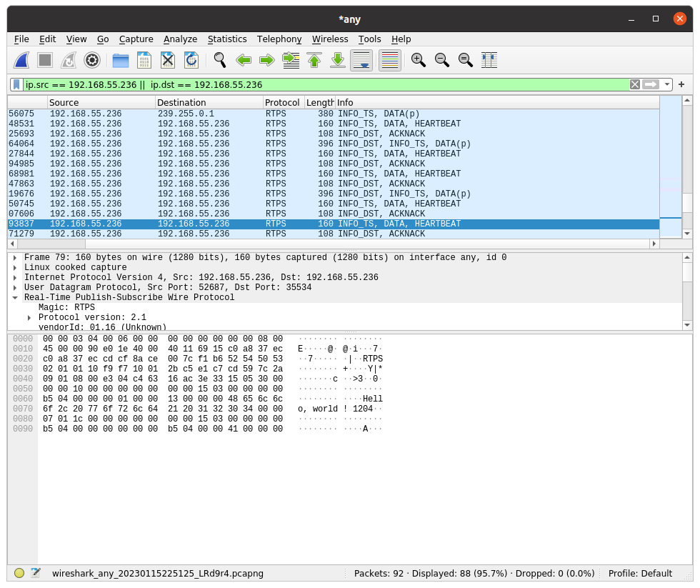700x588 pixels.
Task: Toggle the display filter bookmark
Action: point(16,84)
